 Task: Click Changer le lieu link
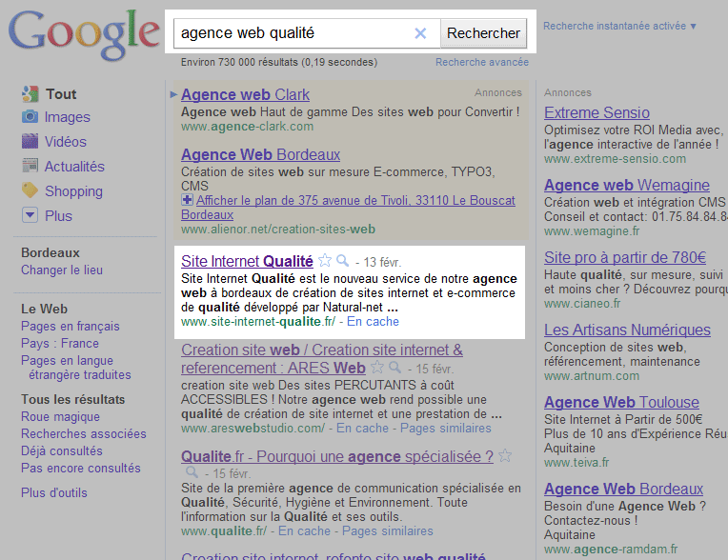tap(62, 270)
